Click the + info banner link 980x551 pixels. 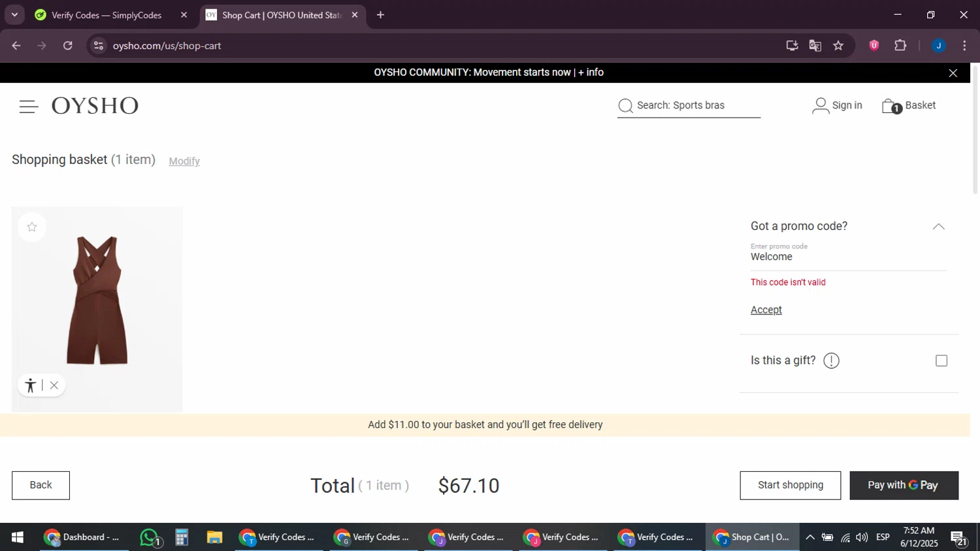pyautogui.click(x=591, y=73)
